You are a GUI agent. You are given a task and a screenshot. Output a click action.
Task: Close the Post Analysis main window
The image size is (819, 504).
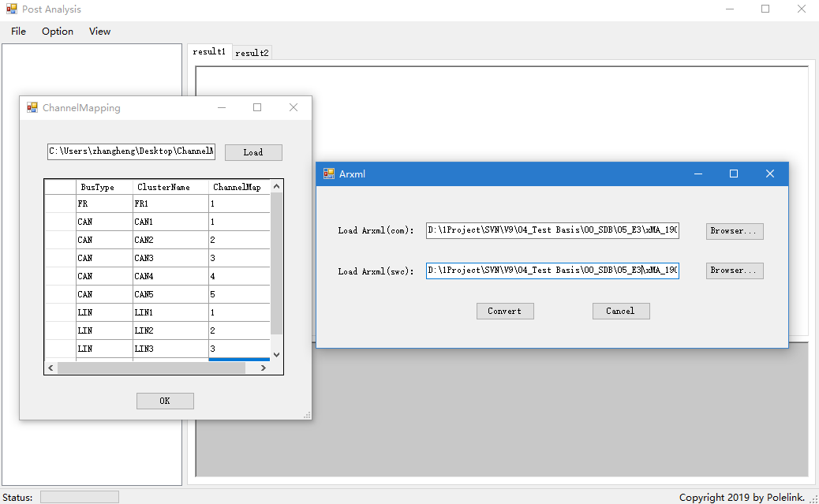(801, 9)
